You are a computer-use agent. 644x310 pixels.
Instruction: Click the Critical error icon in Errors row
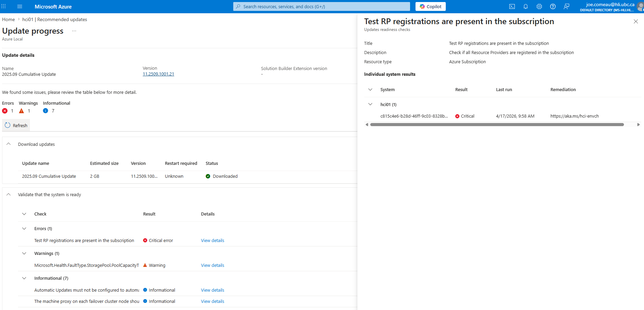[x=145, y=240]
